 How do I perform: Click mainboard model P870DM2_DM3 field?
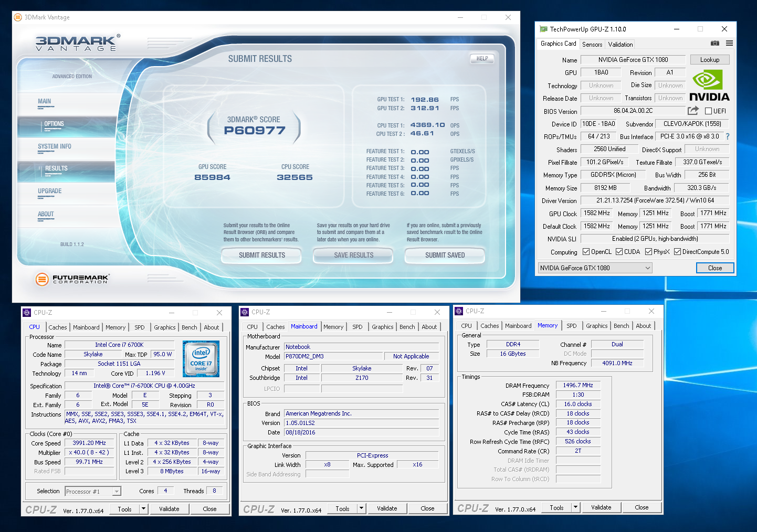[334, 356]
